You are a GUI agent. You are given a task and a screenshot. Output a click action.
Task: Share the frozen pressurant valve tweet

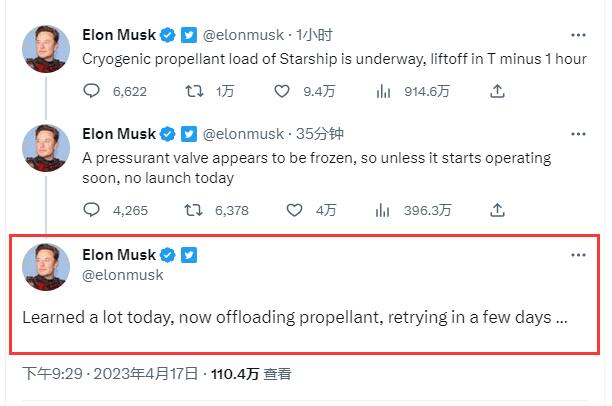[497, 210]
